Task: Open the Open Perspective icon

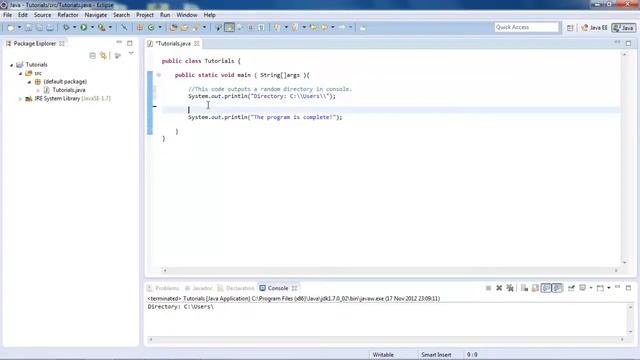Action: point(570,28)
